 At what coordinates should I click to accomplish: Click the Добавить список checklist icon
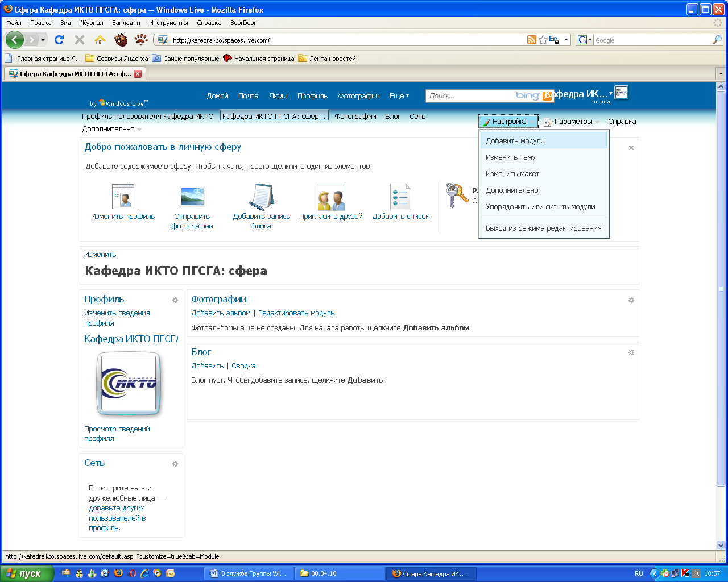(400, 197)
